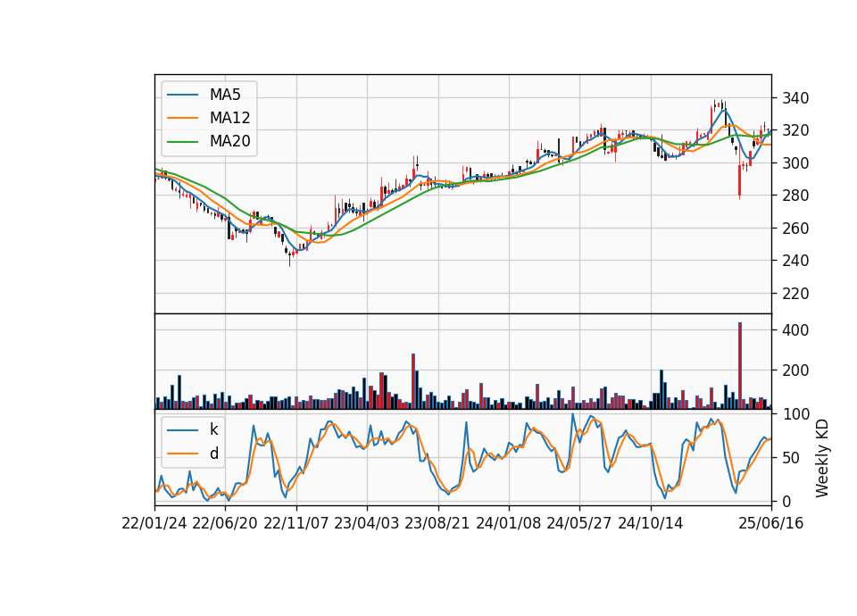Viewport: 857px width, 616px height.
Task: Click the 240 price axis label
Action: 795,261
